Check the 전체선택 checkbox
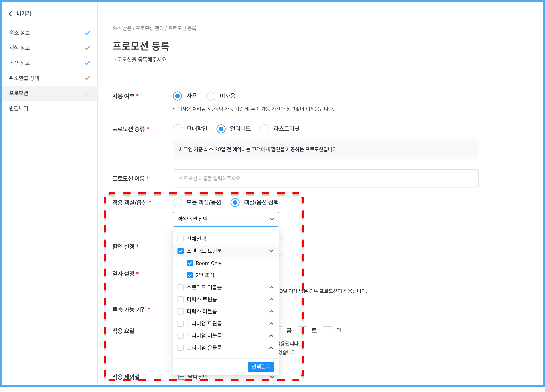545x392 pixels. point(180,239)
